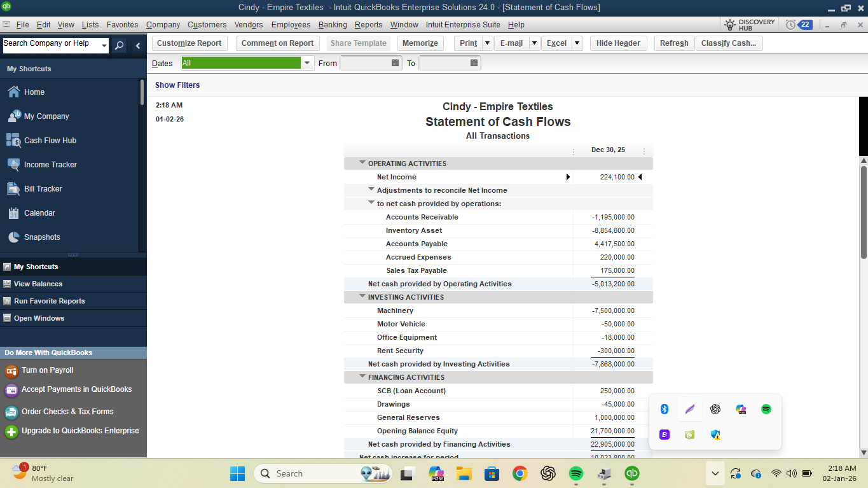This screenshot has width=868, height=488.
Task: Open the Company menu
Action: pyautogui.click(x=163, y=25)
